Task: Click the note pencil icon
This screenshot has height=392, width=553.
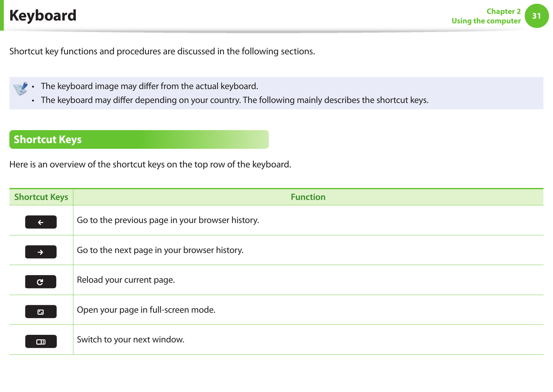Action: pyautogui.click(x=21, y=89)
